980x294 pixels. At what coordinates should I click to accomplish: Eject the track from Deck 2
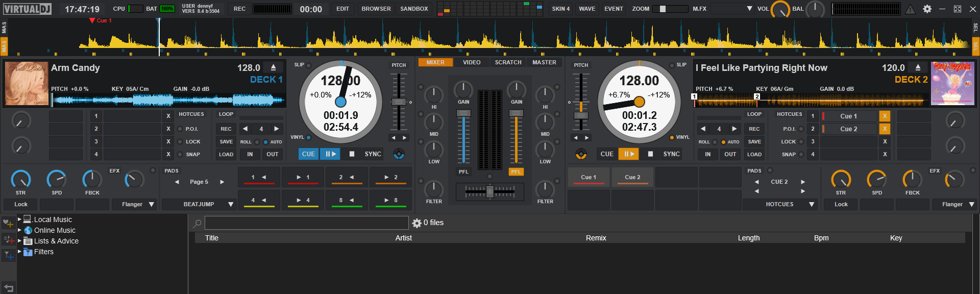click(918, 67)
